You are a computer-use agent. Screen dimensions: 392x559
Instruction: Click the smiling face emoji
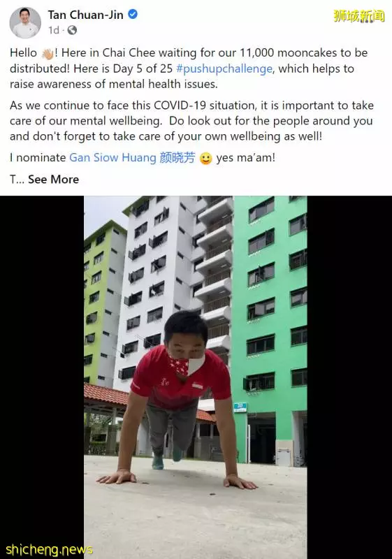[205, 158]
